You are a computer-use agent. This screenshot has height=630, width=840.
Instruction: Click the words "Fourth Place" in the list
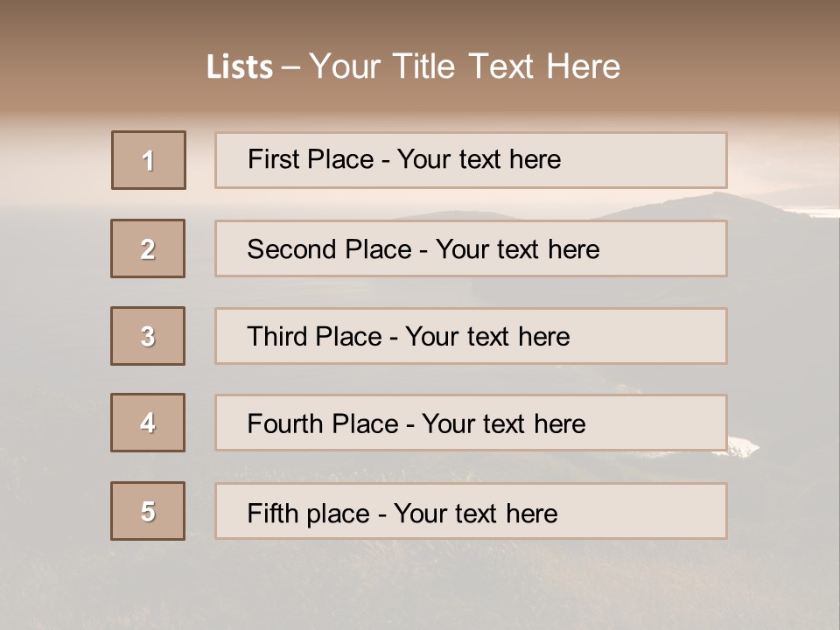(x=323, y=424)
